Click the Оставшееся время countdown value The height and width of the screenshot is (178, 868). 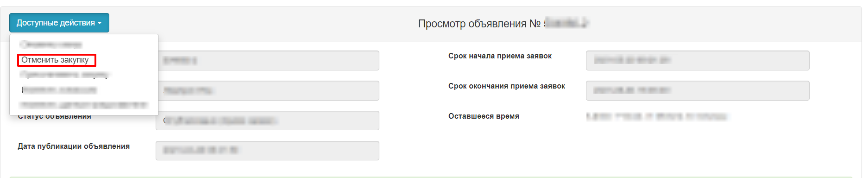657,116
